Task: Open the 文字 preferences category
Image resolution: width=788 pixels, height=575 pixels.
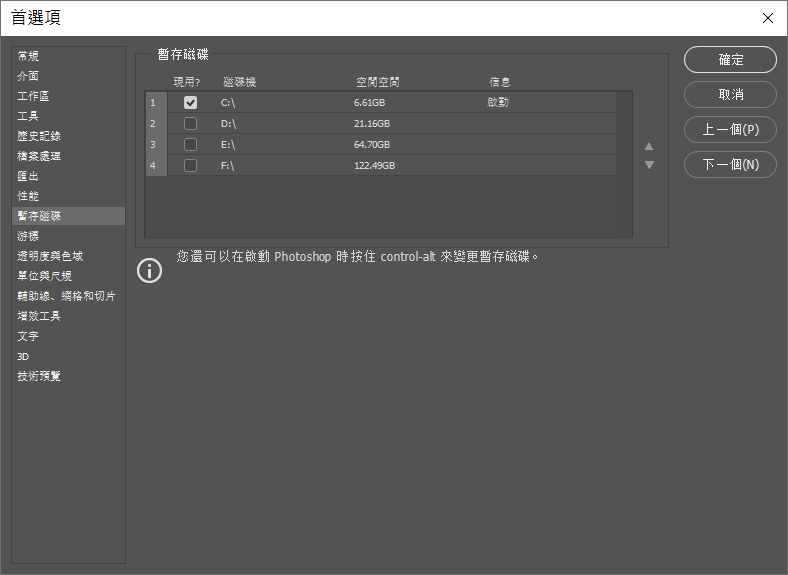Action: 68,336
